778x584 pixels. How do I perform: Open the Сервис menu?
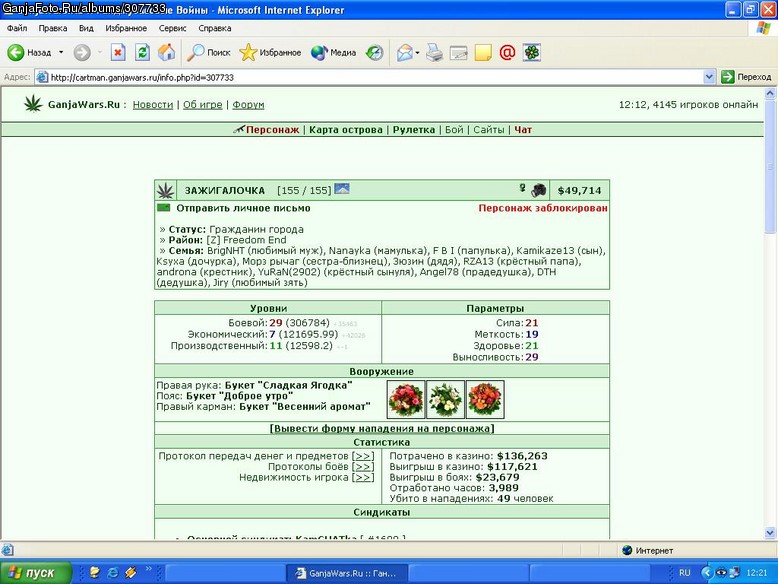point(172,28)
